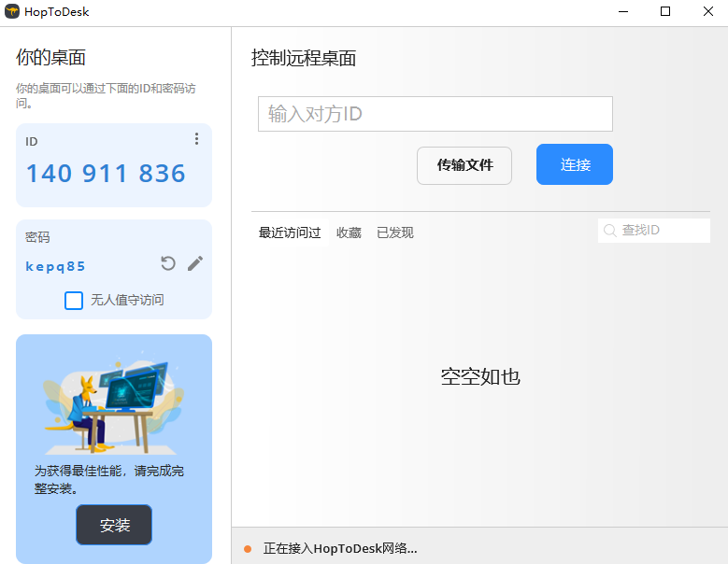728x564 pixels.
Task: Open the 已发现 tab
Action: (395, 233)
